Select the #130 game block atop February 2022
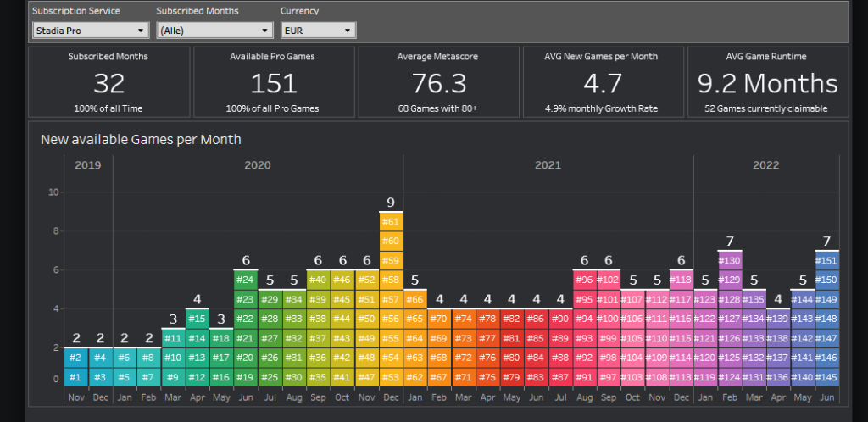 pyautogui.click(x=730, y=260)
